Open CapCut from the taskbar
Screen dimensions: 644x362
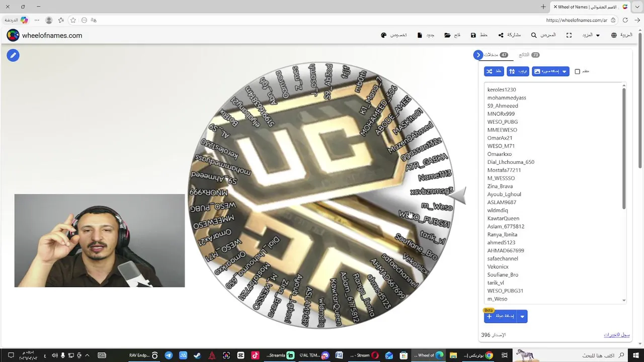pos(240,355)
